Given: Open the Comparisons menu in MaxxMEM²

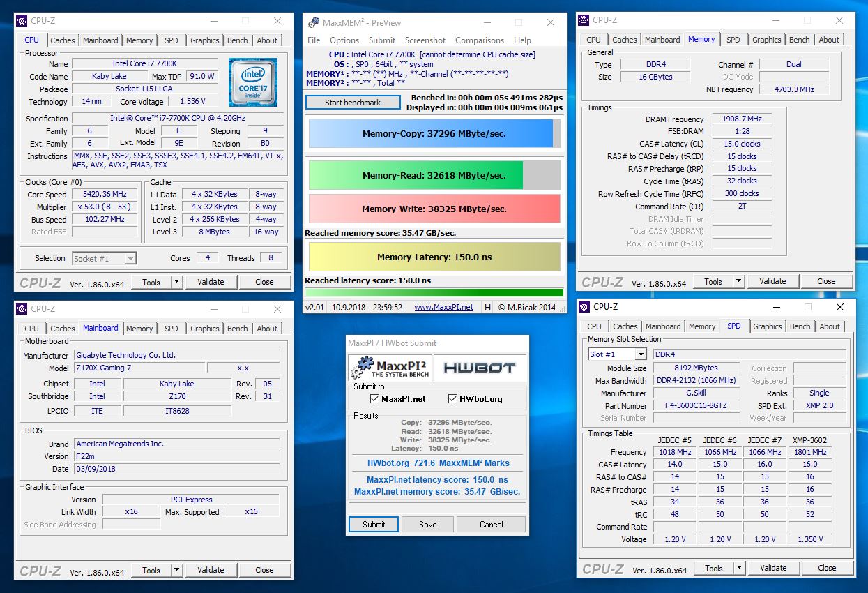Looking at the screenshot, I should 480,40.
